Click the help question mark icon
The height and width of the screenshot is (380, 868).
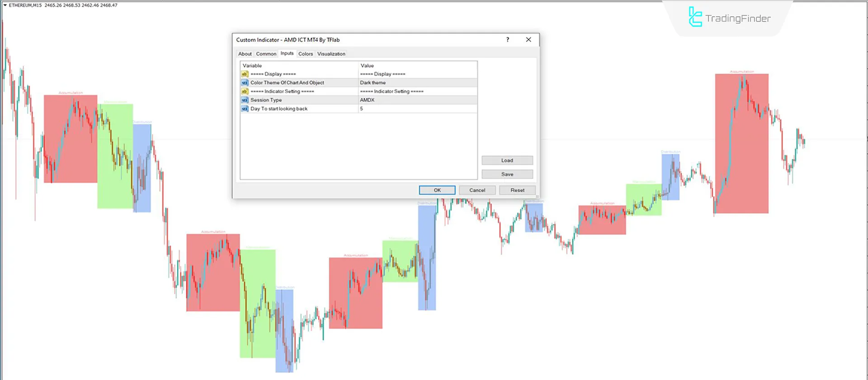pyautogui.click(x=508, y=40)
